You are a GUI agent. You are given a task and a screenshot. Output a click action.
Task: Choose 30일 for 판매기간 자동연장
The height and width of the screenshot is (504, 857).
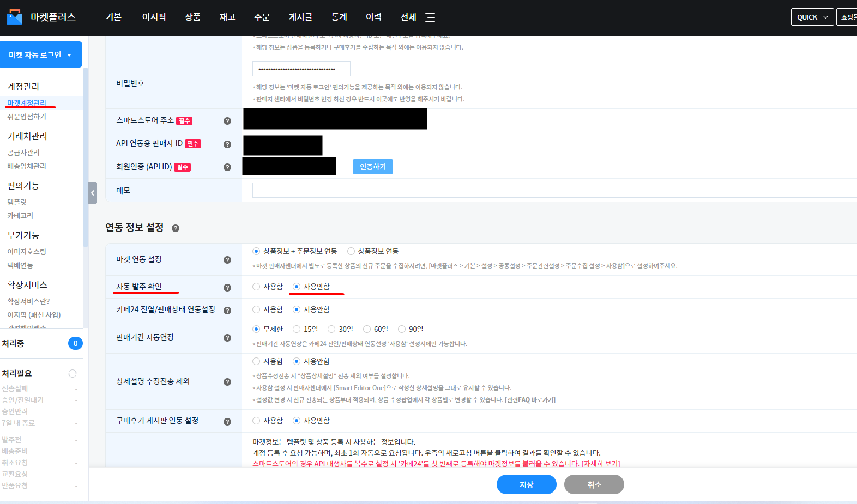tap(331, 329)
